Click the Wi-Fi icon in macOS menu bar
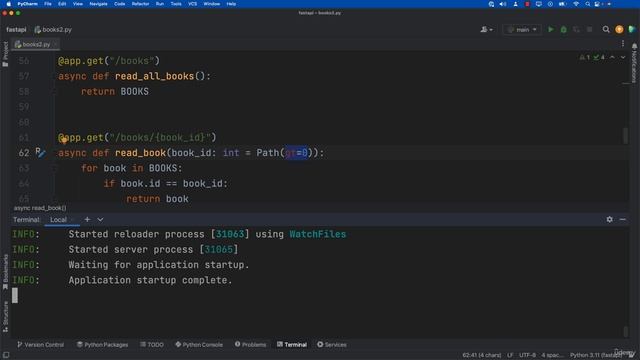The width and height of the screenshot is (640, 360). point(576,4)
